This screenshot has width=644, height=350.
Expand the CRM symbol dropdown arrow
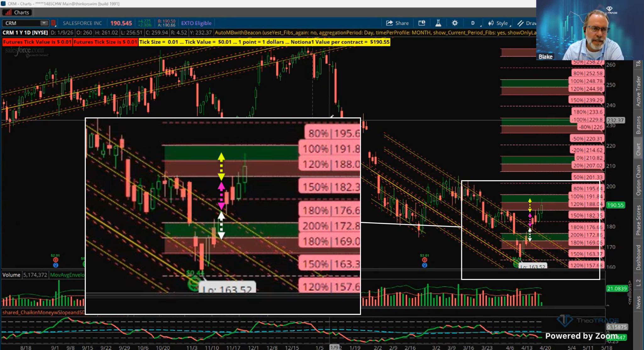click(x=44, y=23)
